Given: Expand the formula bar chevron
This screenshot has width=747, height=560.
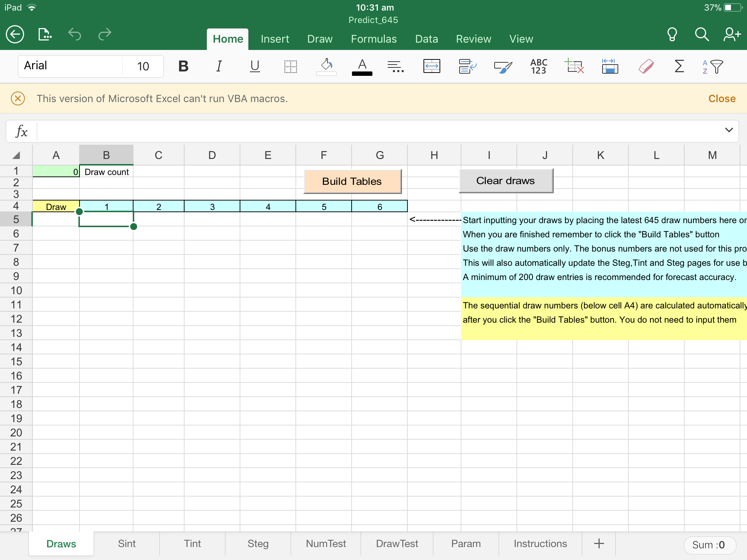Looking at the screenshot, I should point(729,130).
